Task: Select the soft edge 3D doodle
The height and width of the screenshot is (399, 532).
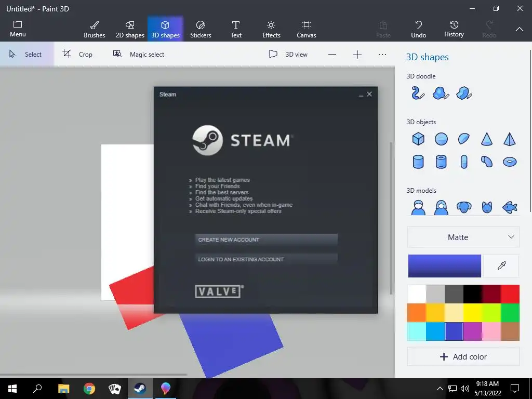Action: point(441,93)
